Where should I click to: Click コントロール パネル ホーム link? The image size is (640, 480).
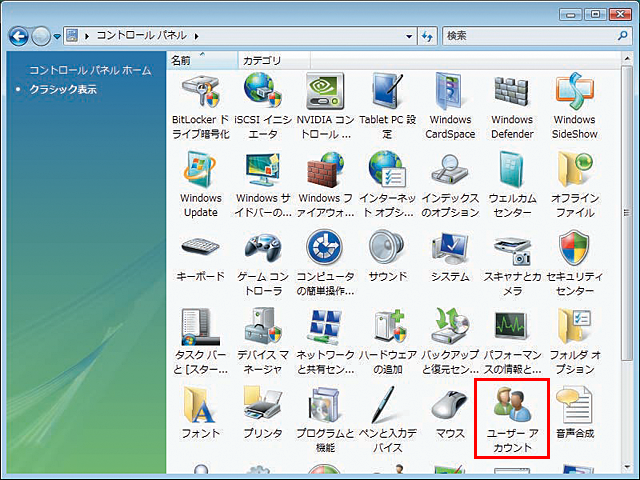[90, 71]
